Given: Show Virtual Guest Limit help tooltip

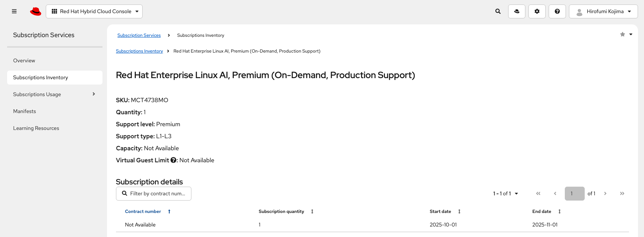Looking at the screenshot, I should (173, 160).
